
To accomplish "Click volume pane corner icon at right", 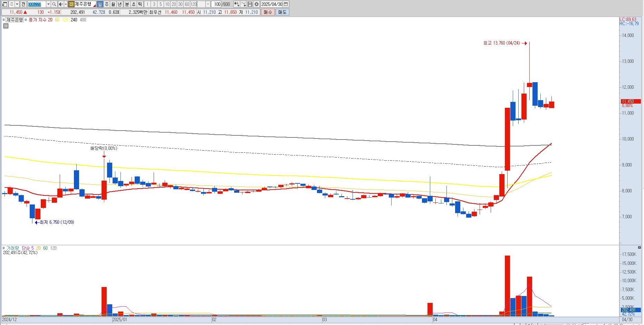I will point(639,248).
